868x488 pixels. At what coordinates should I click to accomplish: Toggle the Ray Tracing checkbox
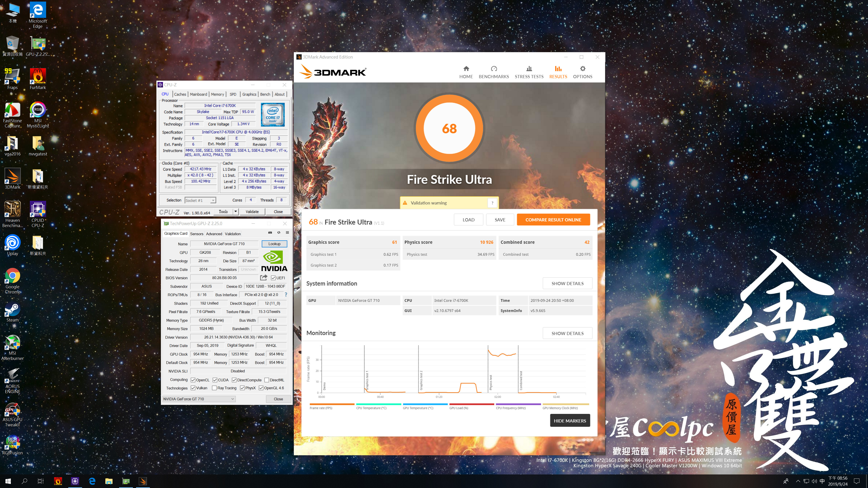click(x=214, y=388)
